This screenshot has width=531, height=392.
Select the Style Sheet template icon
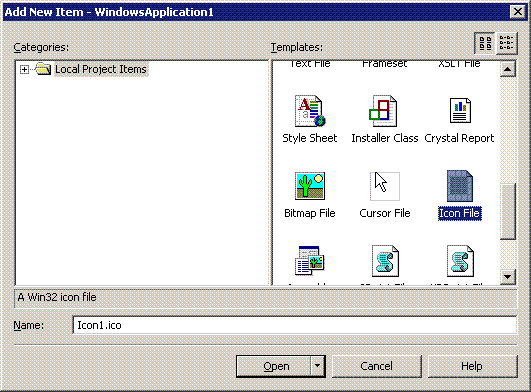point(310,111)
